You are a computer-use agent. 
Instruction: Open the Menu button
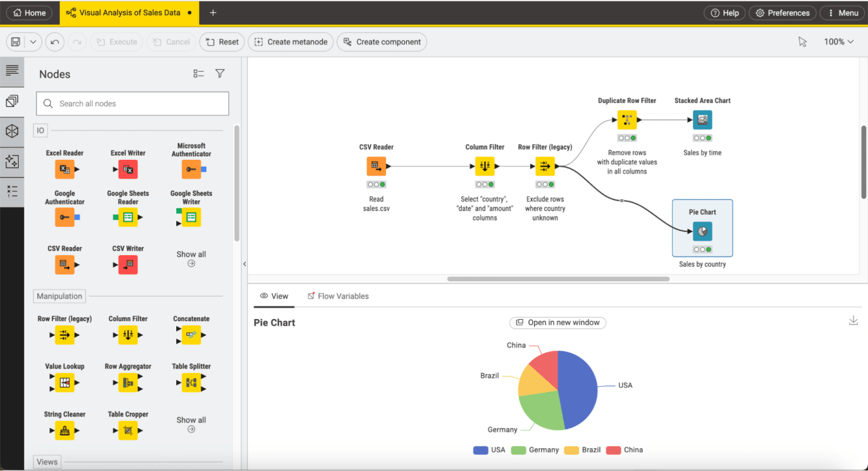843,12
